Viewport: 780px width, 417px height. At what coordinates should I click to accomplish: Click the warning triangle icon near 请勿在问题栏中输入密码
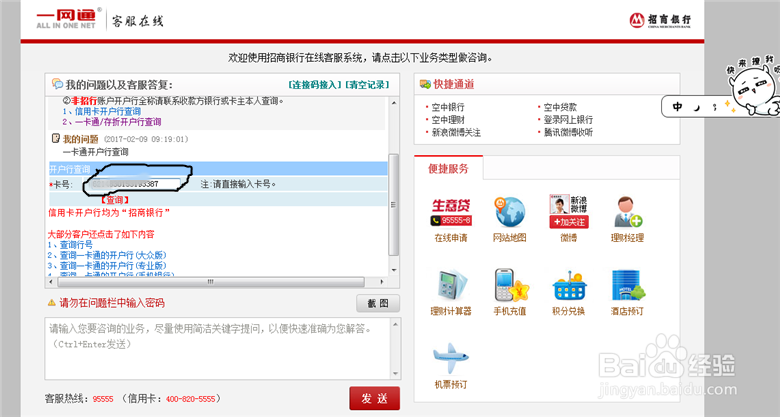pyautogui.click(x=51, y=303)
